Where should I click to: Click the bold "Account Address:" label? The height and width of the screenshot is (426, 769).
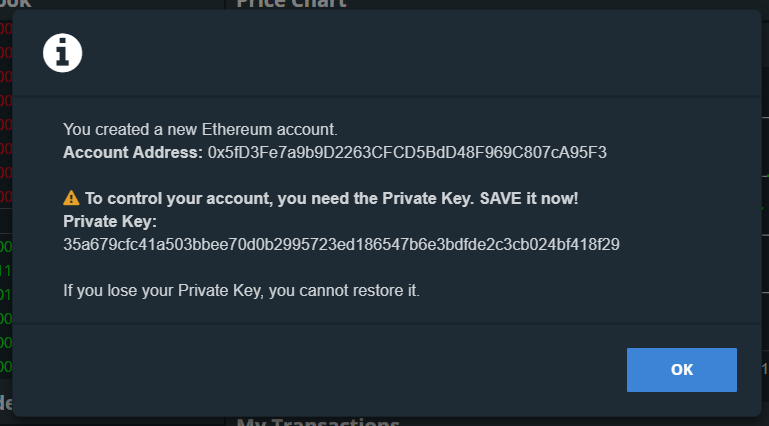[x=133, y=153]
